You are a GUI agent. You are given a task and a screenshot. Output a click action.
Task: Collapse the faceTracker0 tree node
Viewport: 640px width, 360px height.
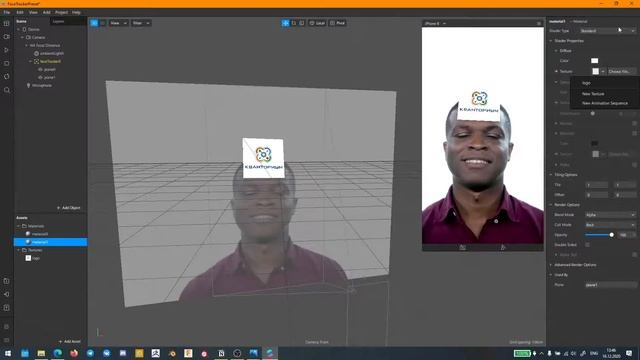[x=31, y=61]
